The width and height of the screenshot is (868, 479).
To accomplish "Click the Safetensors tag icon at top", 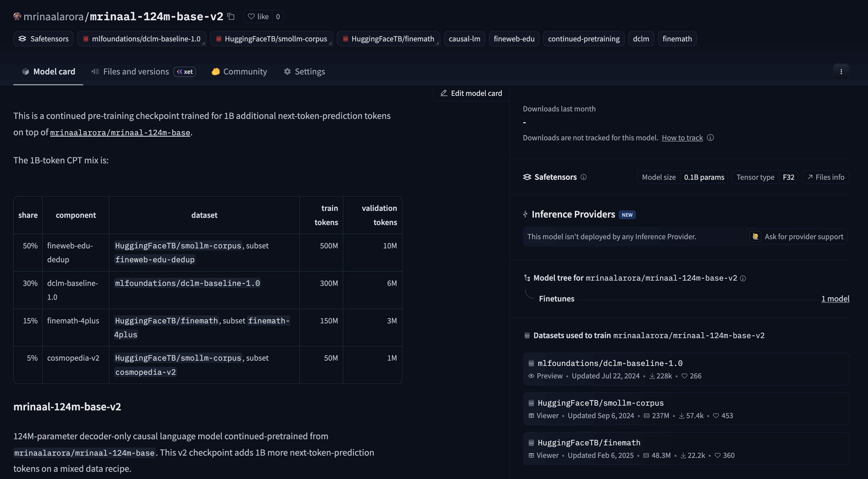I will (x=22, y=39).
